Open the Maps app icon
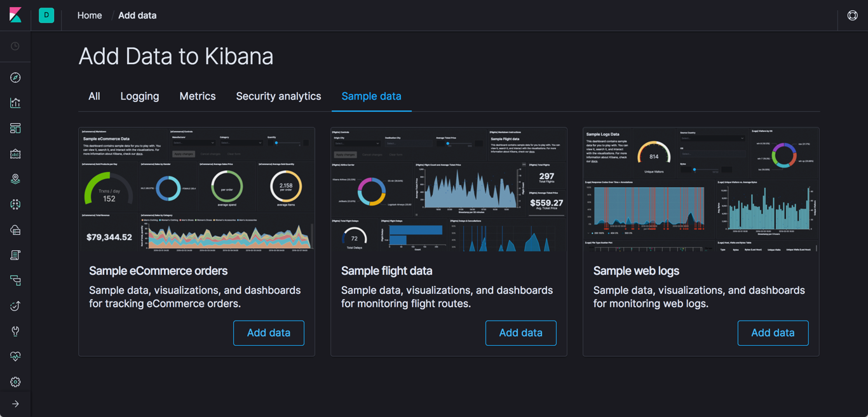Screen dimensions: 868x417 15,178
